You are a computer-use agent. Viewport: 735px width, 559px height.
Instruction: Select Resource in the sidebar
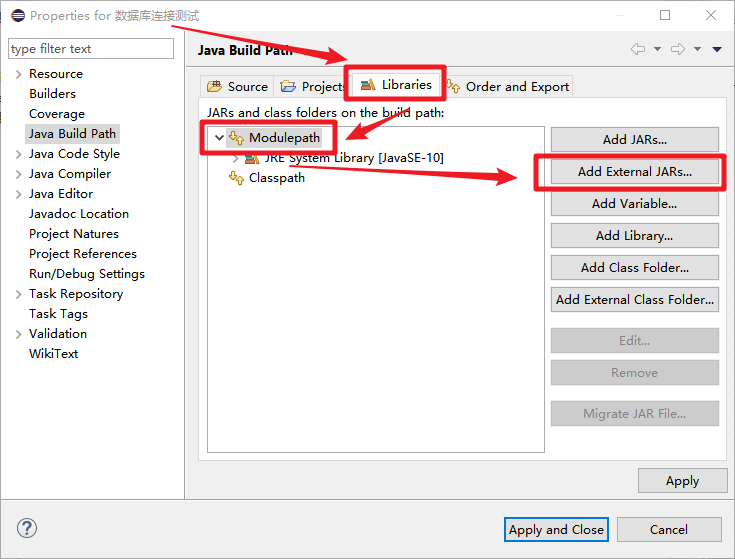[56, 74]
